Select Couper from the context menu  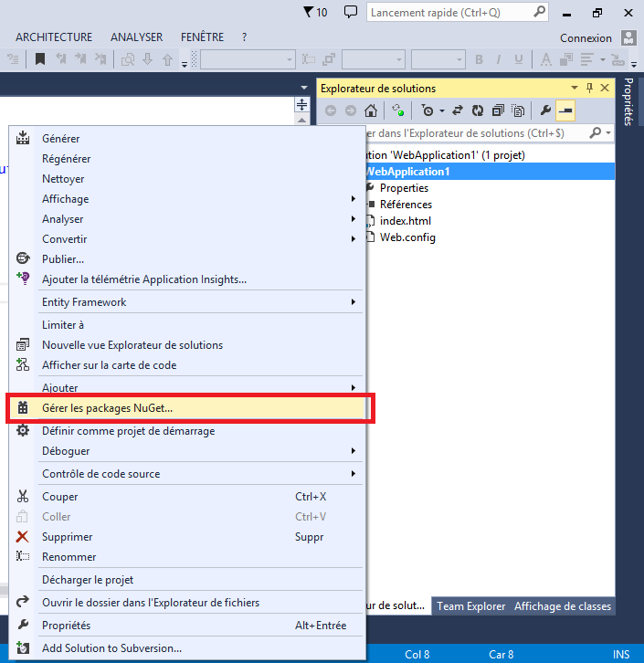(187, 497)
